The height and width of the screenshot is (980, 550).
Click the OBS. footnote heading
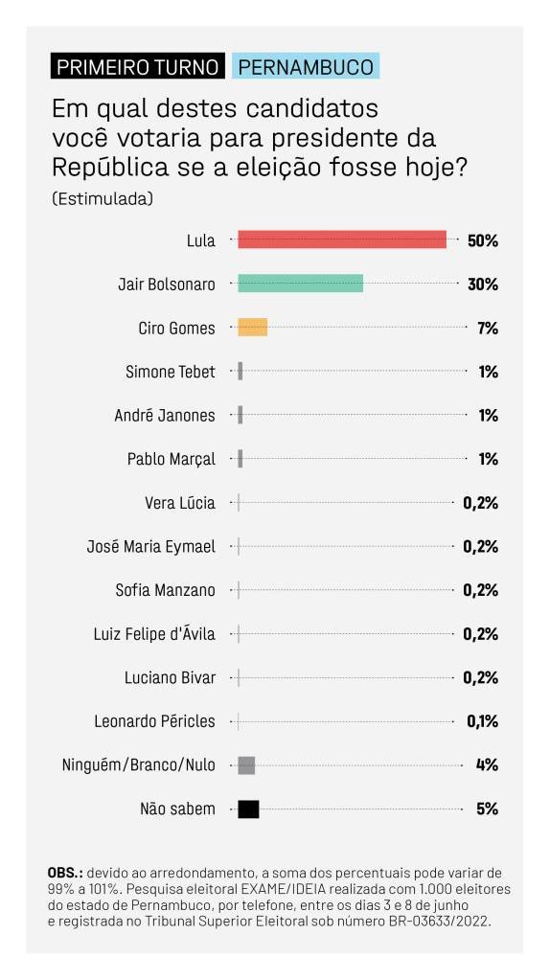coord(65,873)
